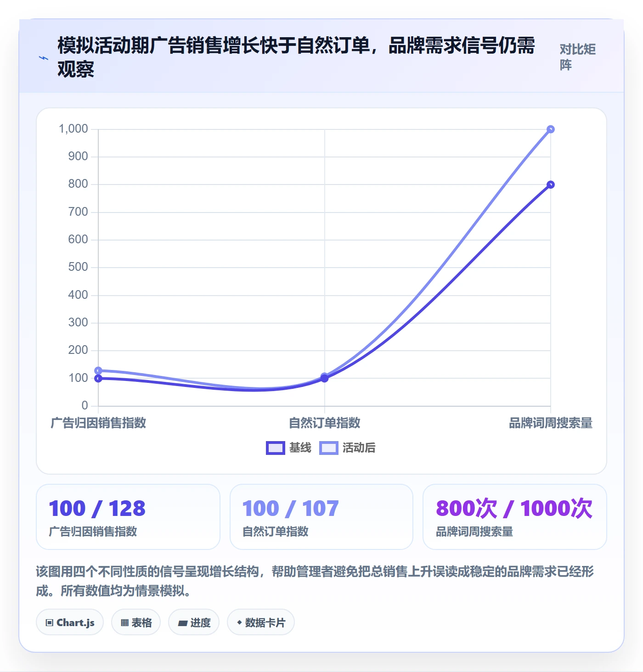Select the 对比矩阵 label in header
Viewport: 643px width, 672px height.
[577, 57]
